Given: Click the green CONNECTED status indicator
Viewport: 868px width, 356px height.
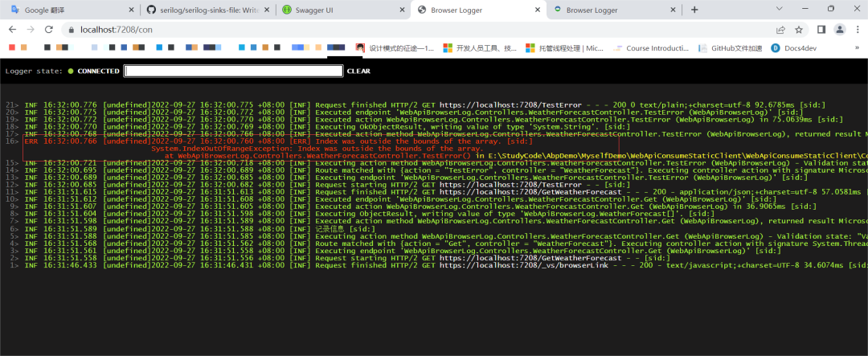Looking at the screenshot, I should pos(71,71).
